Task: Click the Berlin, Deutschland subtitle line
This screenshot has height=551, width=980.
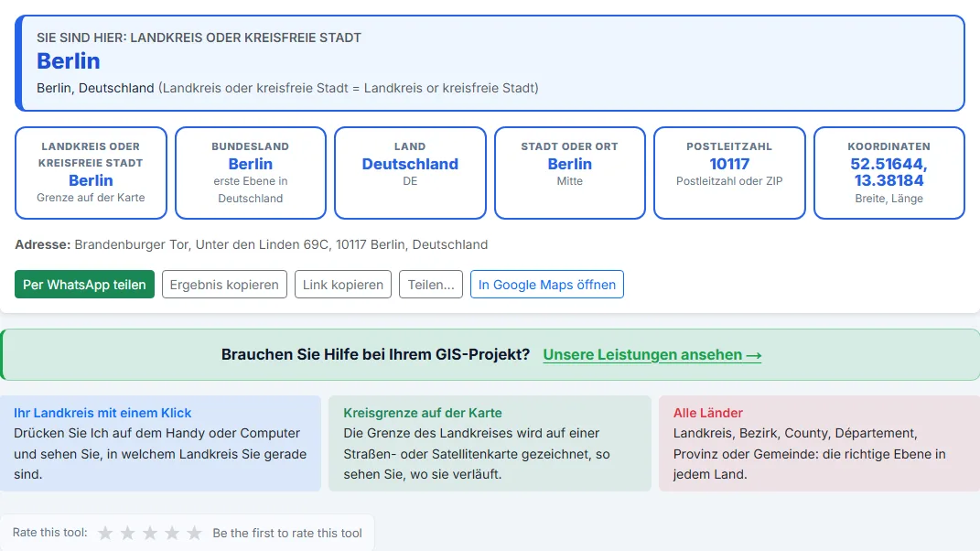Action: (287, 88)
